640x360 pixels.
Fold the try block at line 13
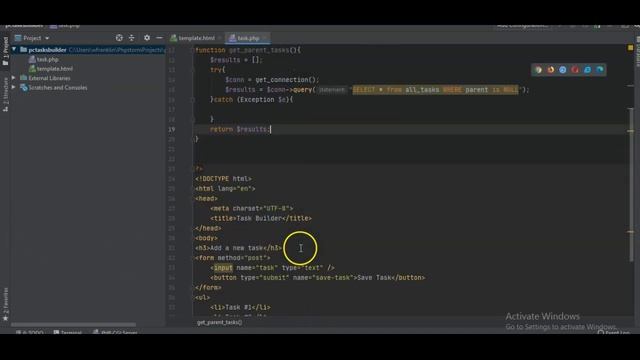192,70
